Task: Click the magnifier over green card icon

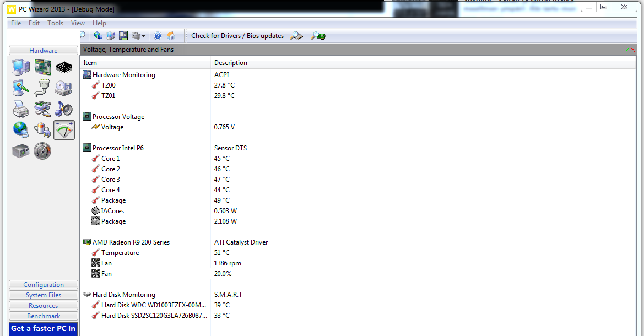Action: pos(318,36)
